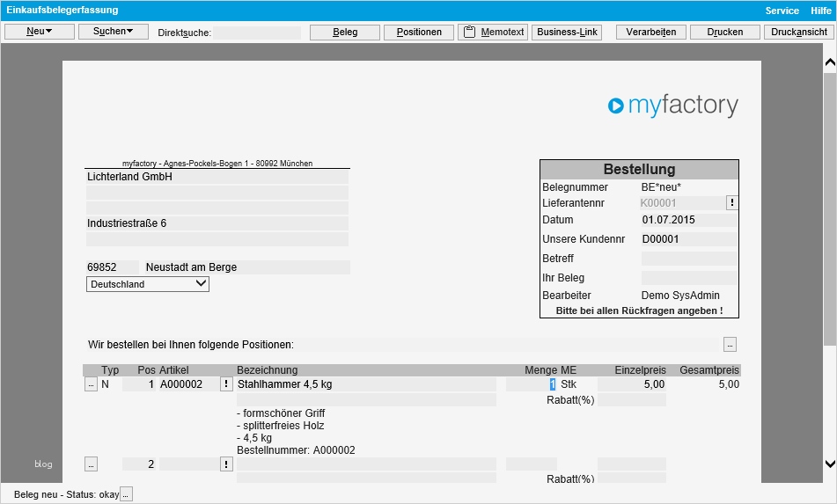Image resolution: width=837 pixels, height=504 pixels.
Task: Click the exclamation button on position 2 row
Action: coord(226,464)
